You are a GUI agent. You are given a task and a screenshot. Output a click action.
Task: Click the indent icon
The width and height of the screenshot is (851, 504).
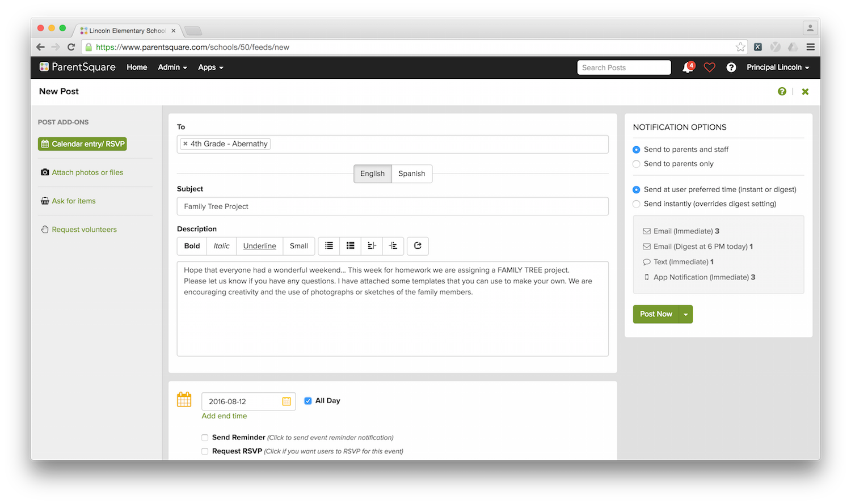point(393,245)
